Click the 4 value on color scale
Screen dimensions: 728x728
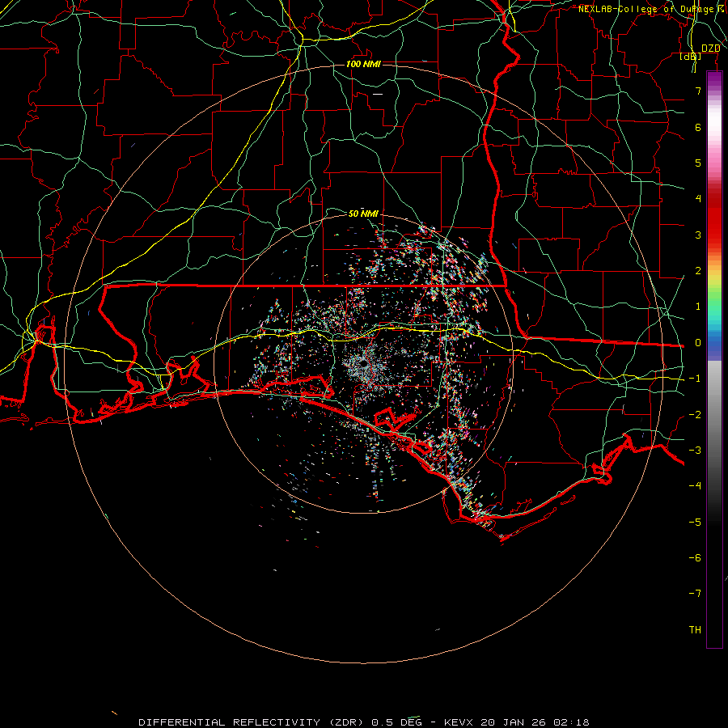pyautogui.click(x=698, y=199)
